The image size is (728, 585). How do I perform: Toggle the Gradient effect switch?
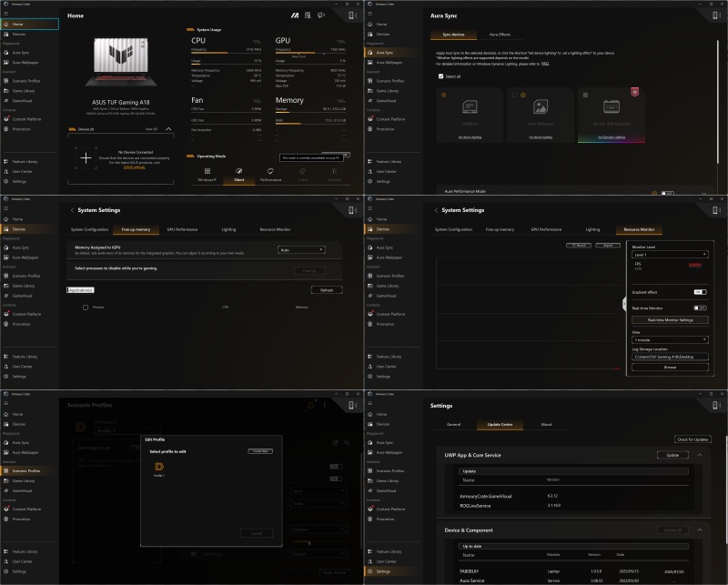click(x=700, y=292)
